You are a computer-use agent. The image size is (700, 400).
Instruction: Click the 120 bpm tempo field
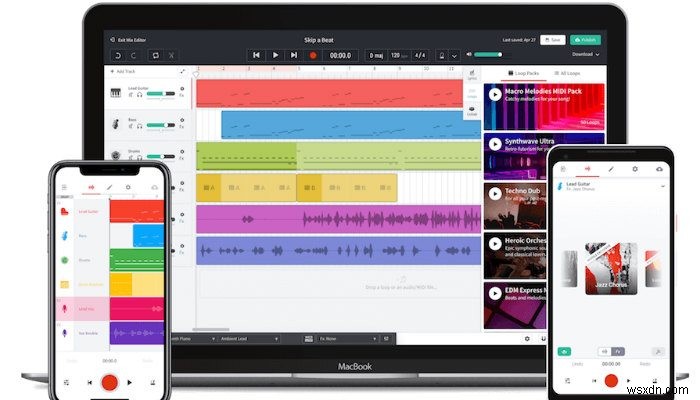coord(399,55)
